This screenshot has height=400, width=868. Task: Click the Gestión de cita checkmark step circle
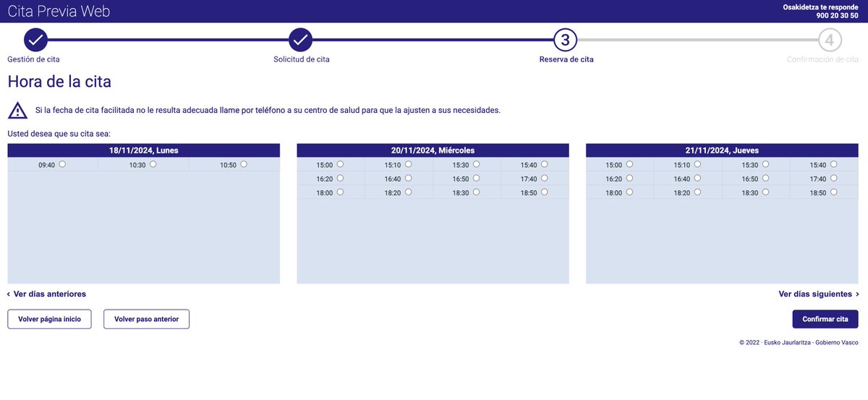[35, 40]
